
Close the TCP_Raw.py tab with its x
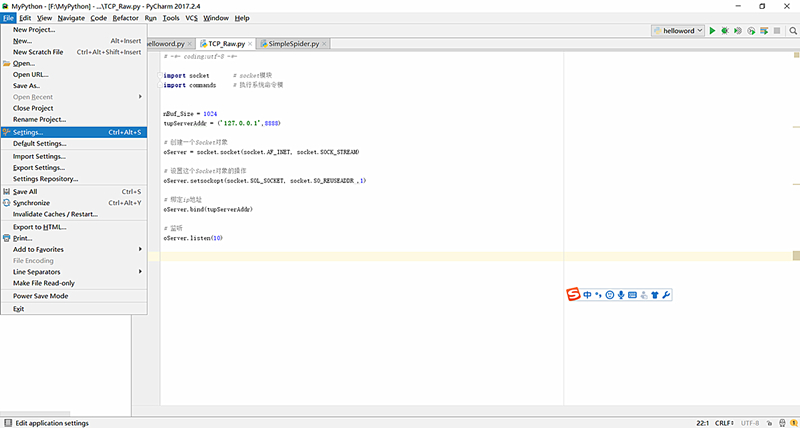click(x=250, y=44)
